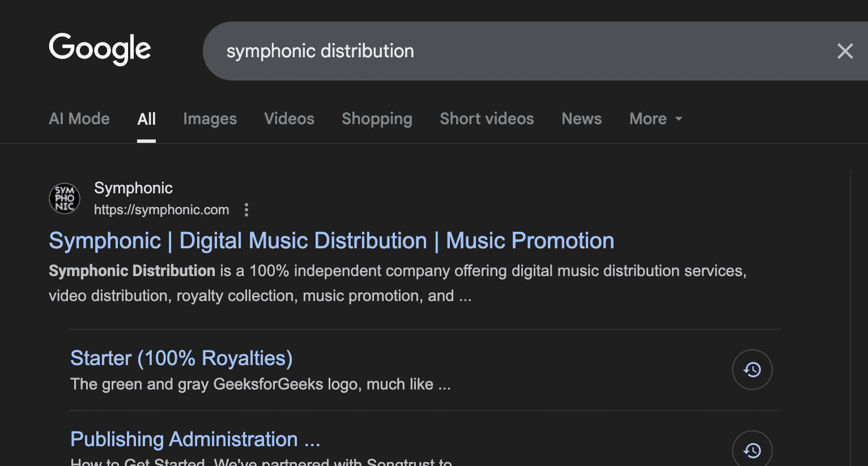868x466 pixels.
Task: Click the Symphonic site favicon
Action: coord(64,198)
